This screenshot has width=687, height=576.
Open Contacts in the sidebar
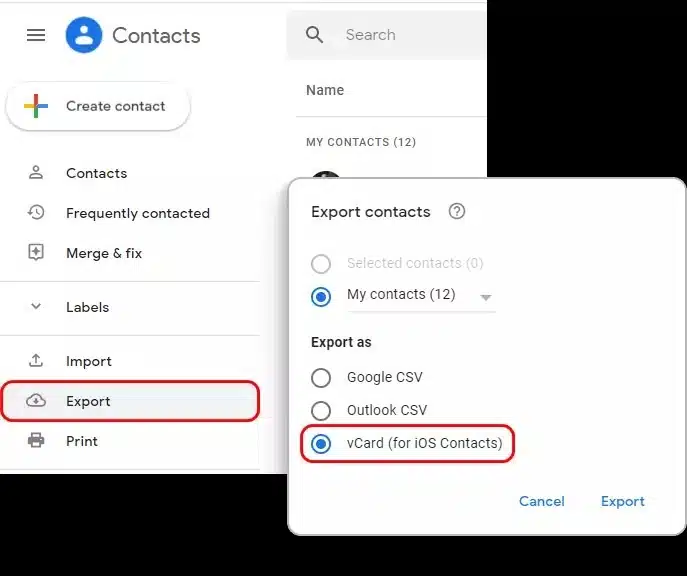96,173
